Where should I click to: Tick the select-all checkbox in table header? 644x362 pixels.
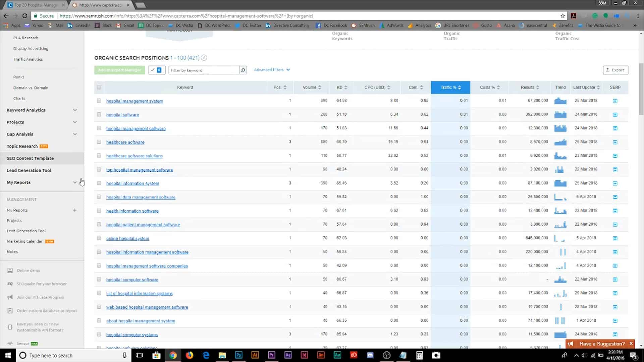tap(99, 87)
